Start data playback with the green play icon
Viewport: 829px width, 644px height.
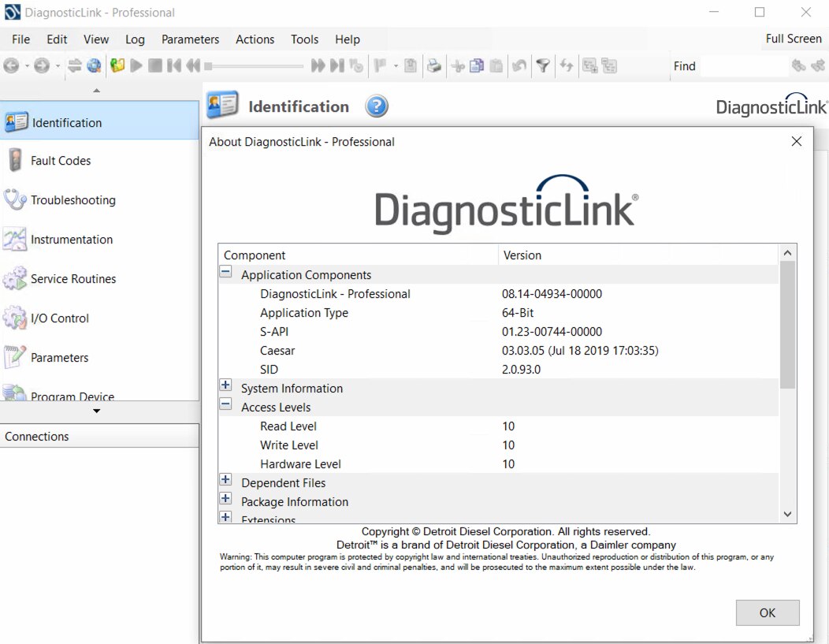[x=136, y=65]
